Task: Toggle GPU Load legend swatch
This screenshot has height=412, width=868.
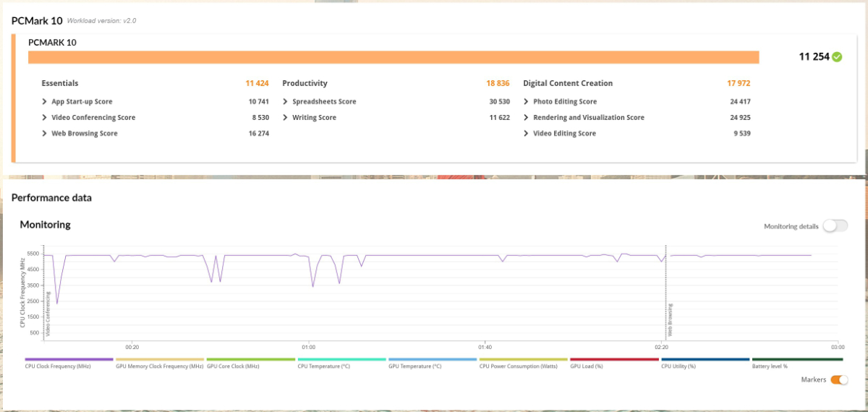Action: click(x=615, y=359)
